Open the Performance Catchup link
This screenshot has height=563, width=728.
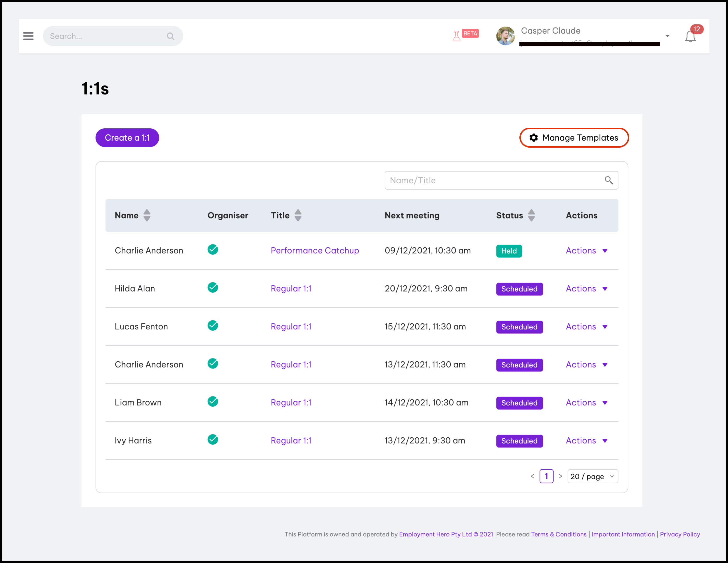pos(315,251)
